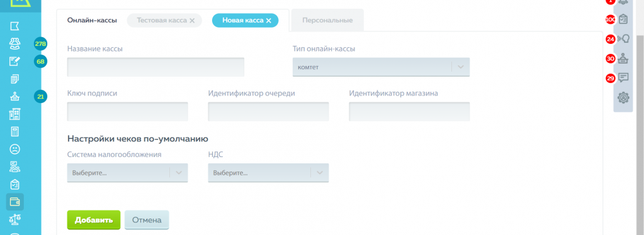644x235 pixels.
Task: Open the НДС dropdown
Action: pyautogui.click(x=268, y=173)
